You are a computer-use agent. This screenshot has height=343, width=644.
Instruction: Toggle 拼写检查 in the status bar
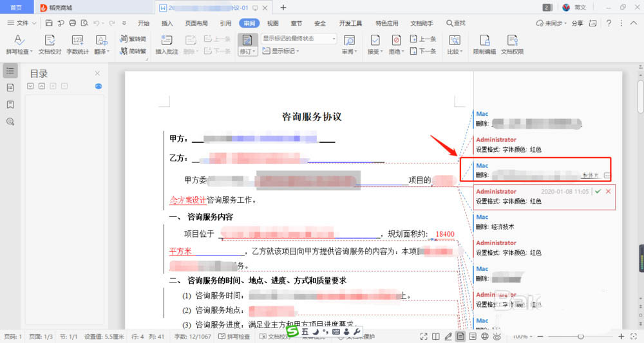[234, 337]
